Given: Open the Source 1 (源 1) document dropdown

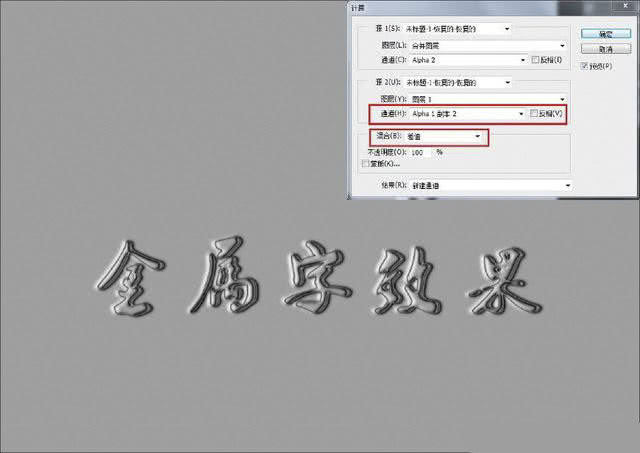Looking at the screenshot, I should coord(457,29).
